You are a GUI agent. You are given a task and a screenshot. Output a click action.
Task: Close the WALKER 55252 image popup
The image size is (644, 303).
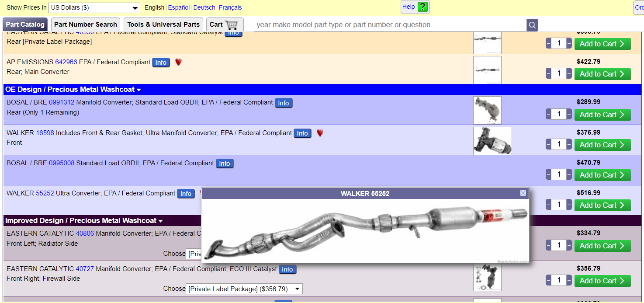coord(523,193)
